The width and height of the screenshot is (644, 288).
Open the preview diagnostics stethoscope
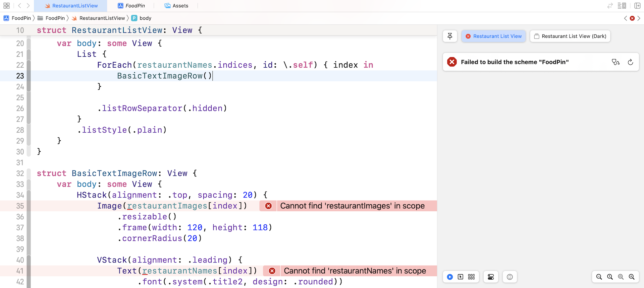pyautogui.click(x=615, y=62)
